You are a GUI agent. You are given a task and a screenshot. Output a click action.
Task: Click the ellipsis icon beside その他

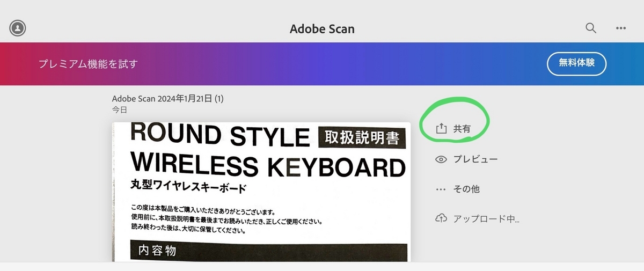(x=441, y=189)
